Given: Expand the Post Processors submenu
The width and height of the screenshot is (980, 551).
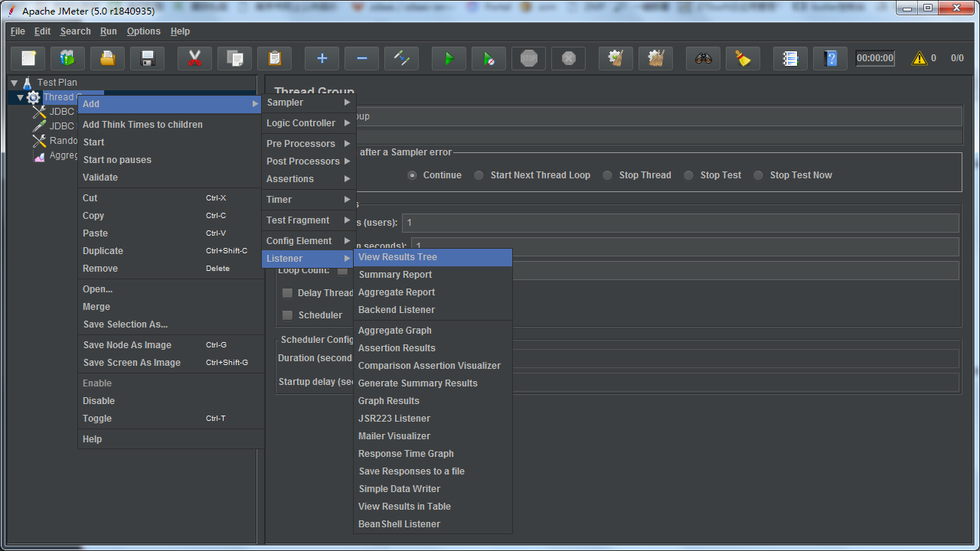Looking at the screenshot, I should point(309,161).
